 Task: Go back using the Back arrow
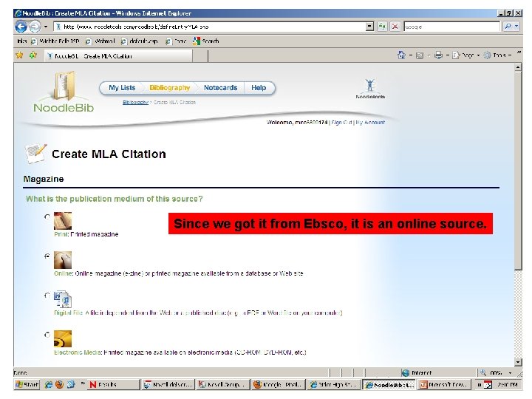pyautogui.click(x=21, y=27)
